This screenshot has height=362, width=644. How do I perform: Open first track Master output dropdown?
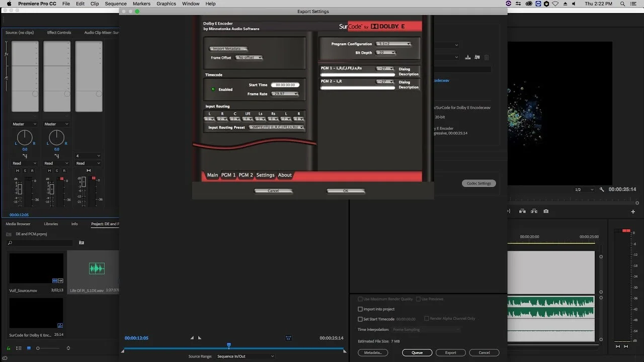[x=25, y=124]
